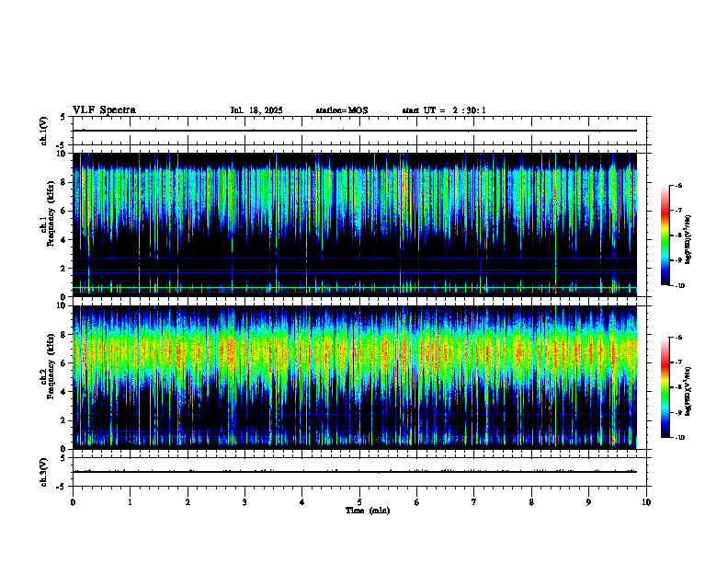728x563 pixels.
Task: Click the time axis tick label "3"
Action: point(245,502)
